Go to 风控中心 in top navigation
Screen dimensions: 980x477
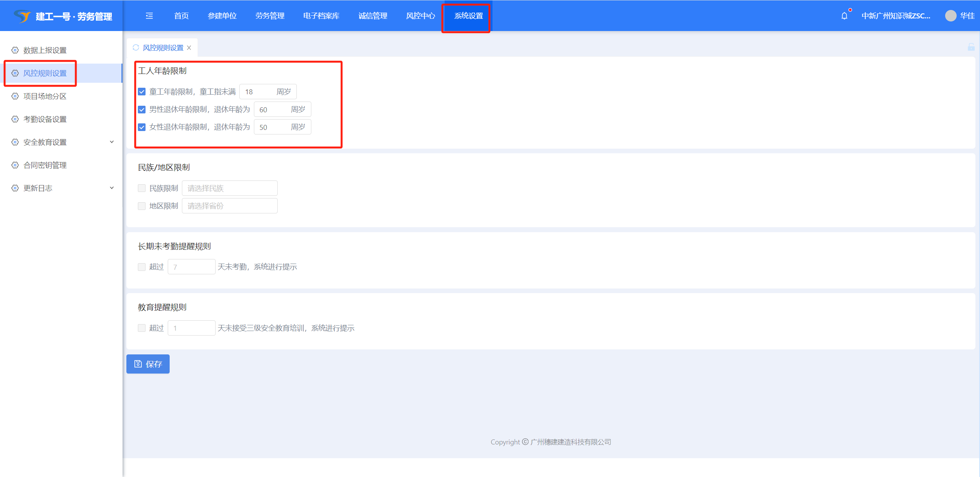coord(420,16)
